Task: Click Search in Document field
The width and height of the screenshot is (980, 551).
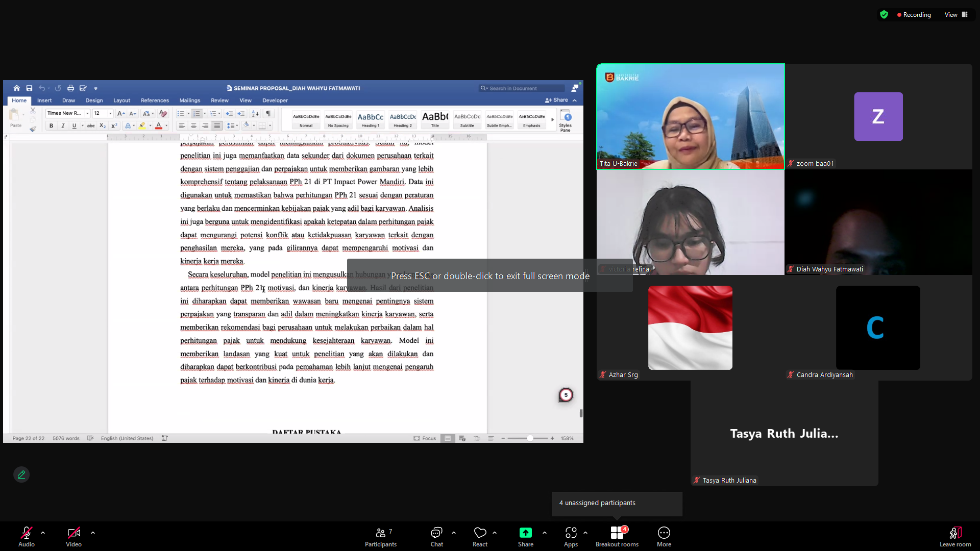Action: pos(522,88)
